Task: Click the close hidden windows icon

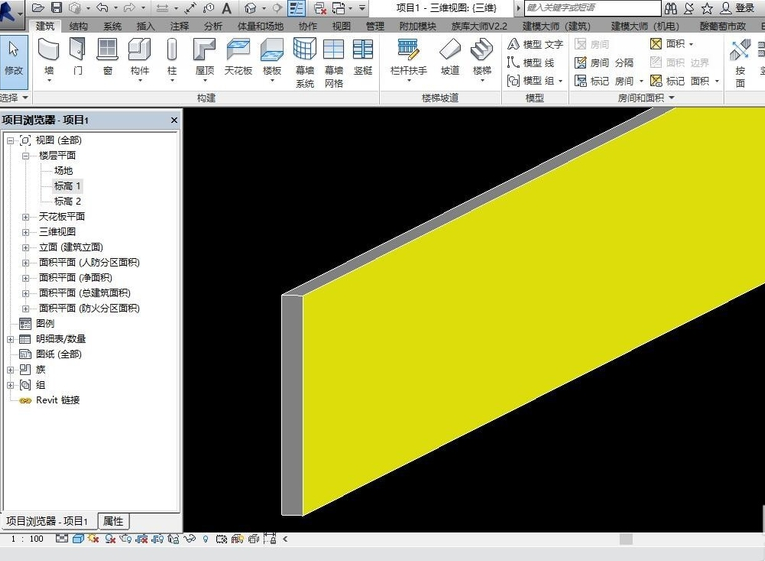Action: coord(320,8)
